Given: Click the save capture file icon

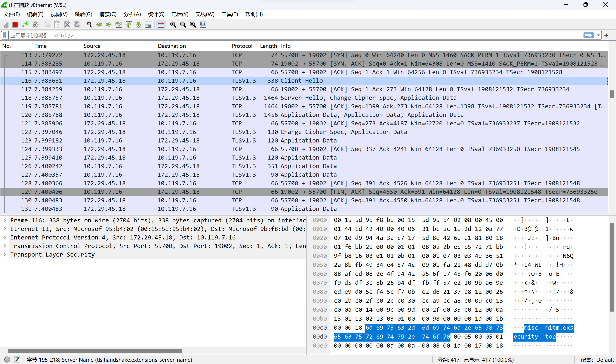Looking at the screenshot, I should click(x=57, y=25).
